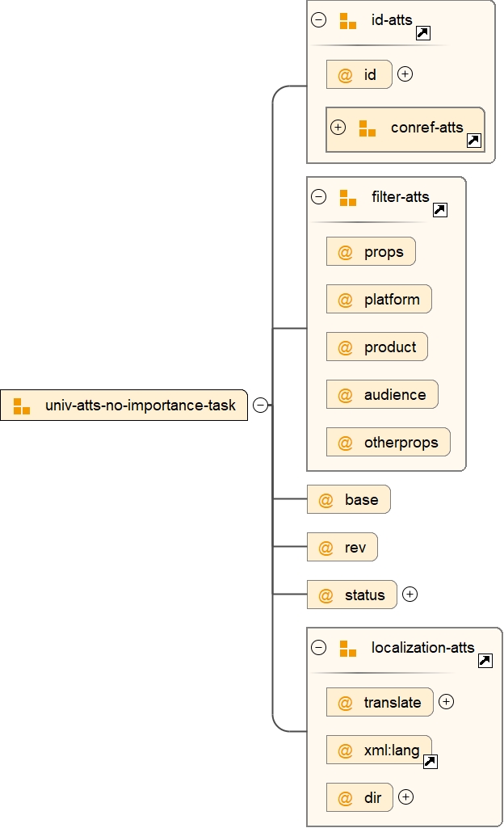This screenshot has width=504, height=828.
Task: Expand the status attribute details
Action: [409, 594]
